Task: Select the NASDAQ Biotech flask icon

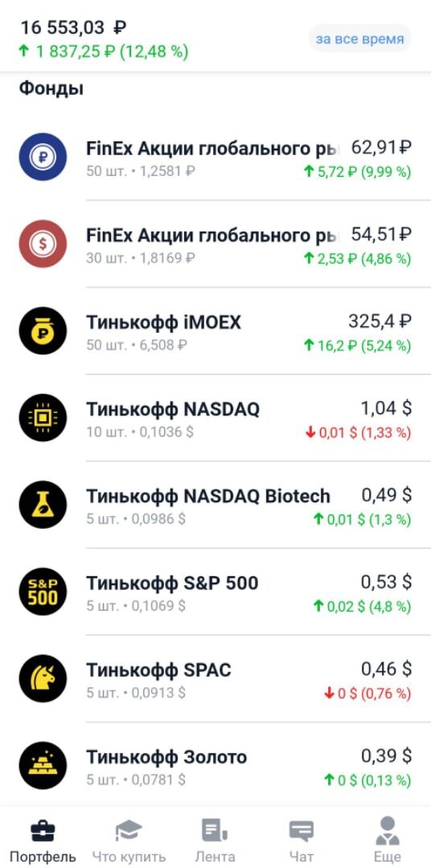Action: pos(43,504)
